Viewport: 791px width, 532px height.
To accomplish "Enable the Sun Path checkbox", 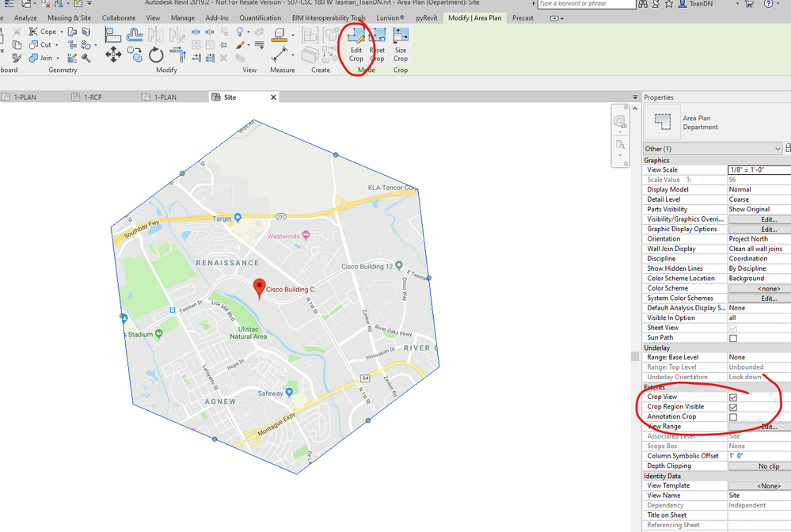I will (x=733, y=338).
